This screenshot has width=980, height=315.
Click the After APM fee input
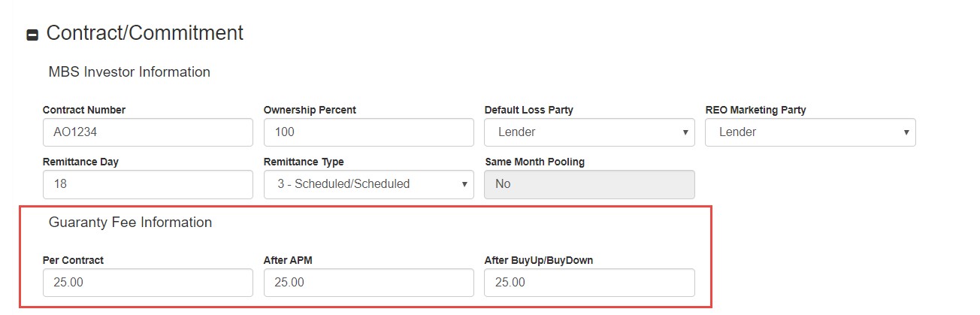(x=368, y=283)
